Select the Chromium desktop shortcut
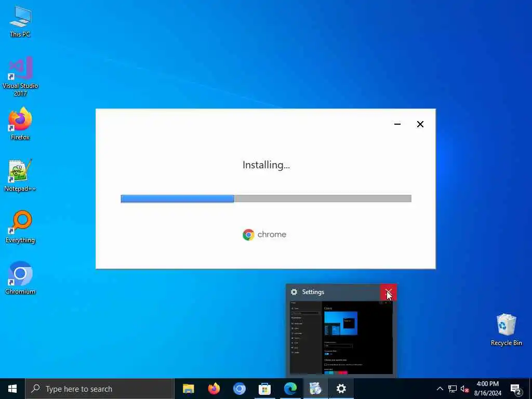 coord(20,278)
